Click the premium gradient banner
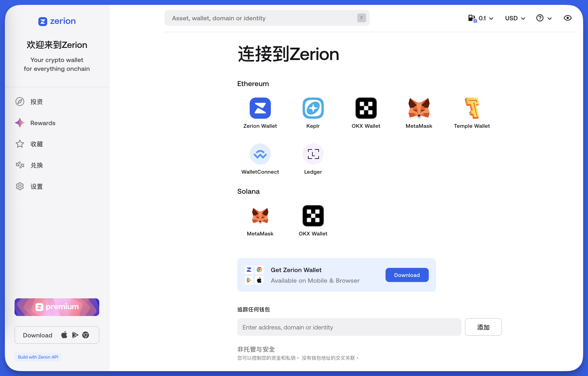The height and width of the screenshot is (376, 588). point(57,307)
